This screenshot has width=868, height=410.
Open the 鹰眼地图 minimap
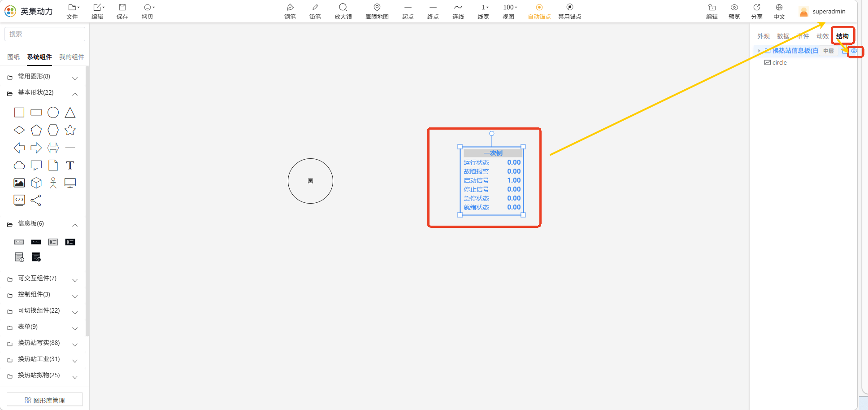pos(377,12)
